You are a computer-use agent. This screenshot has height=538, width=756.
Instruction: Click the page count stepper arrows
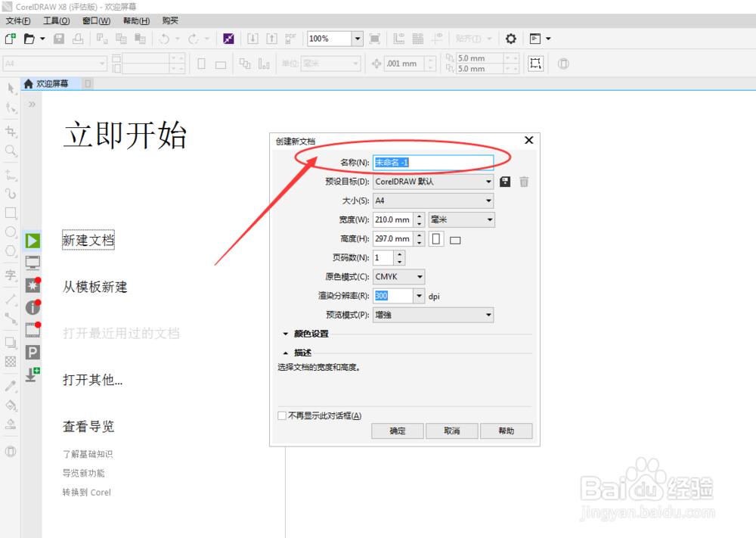click(399, 258)
